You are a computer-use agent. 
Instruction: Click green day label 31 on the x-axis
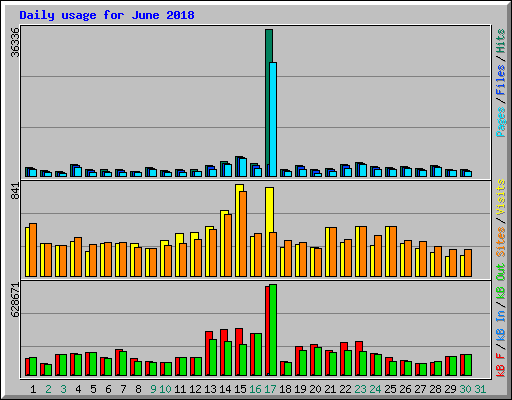coord(480,389)
